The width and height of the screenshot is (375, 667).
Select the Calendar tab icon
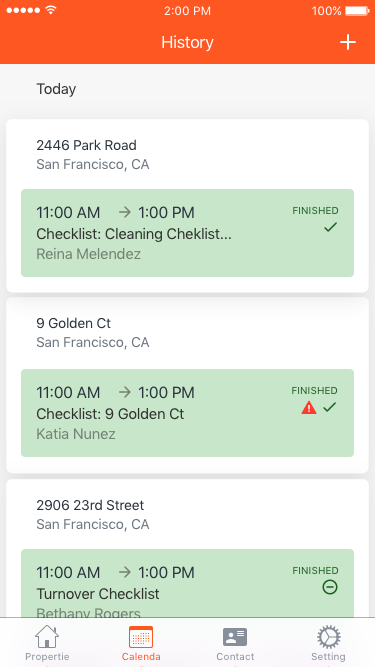(x=141, y=637)
